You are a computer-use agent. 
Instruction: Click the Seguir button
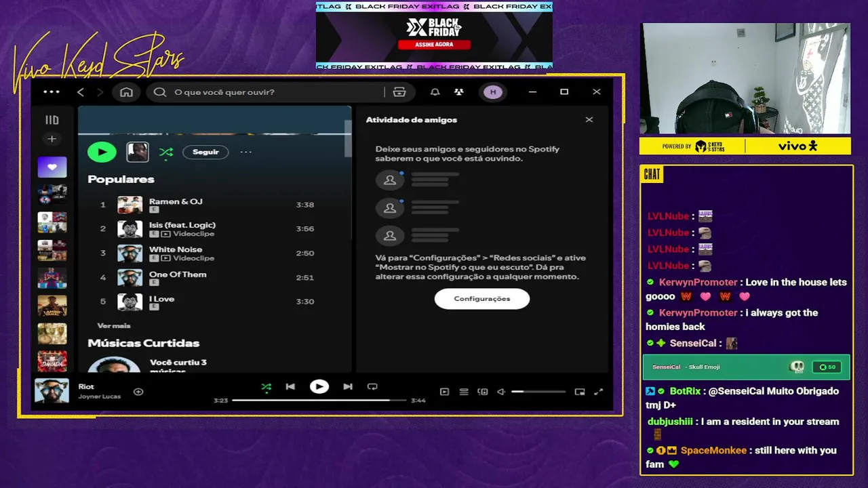point(205,152)
